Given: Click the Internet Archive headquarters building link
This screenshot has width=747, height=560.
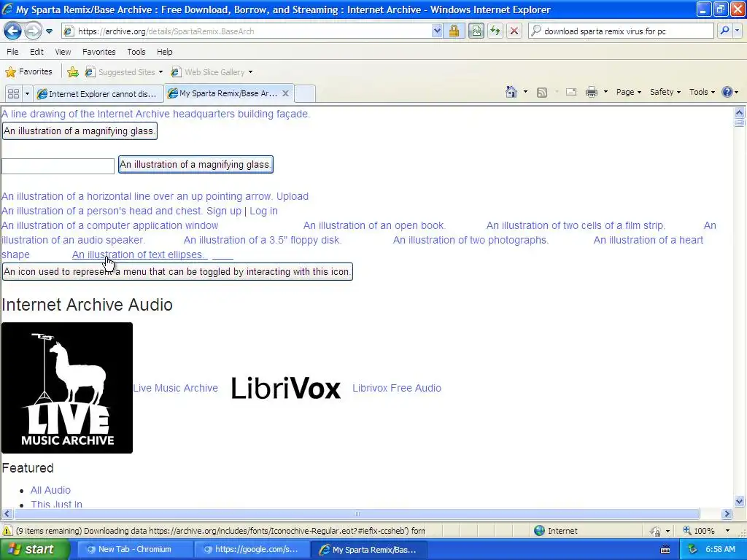Looking at the screenshot, I should click(x=156, y=114).
